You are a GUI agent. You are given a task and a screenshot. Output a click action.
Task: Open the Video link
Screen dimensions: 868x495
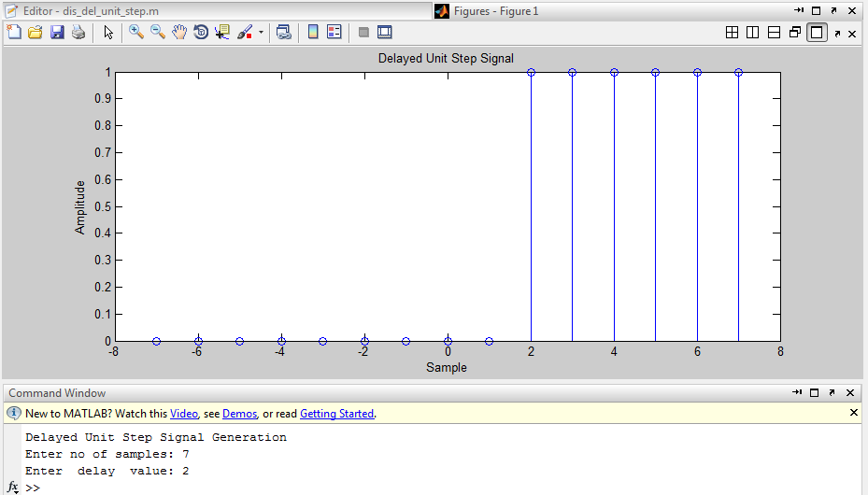184,414
